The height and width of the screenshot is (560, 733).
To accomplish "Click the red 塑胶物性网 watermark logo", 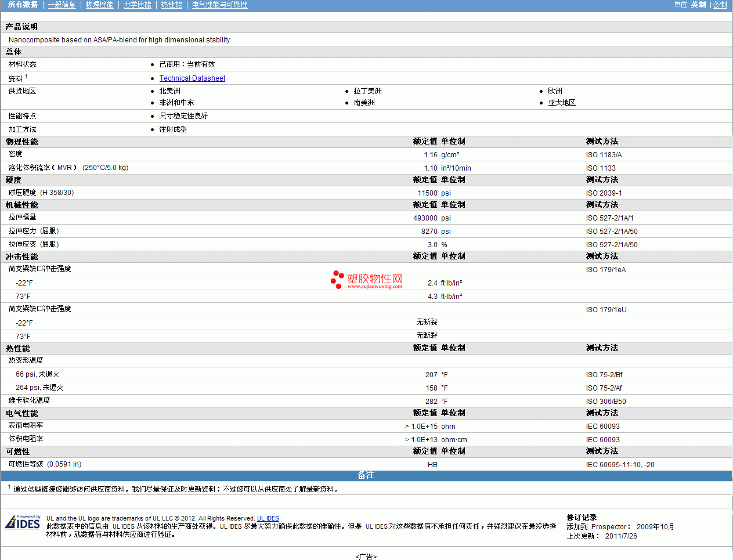I will [x=367, y=280].
